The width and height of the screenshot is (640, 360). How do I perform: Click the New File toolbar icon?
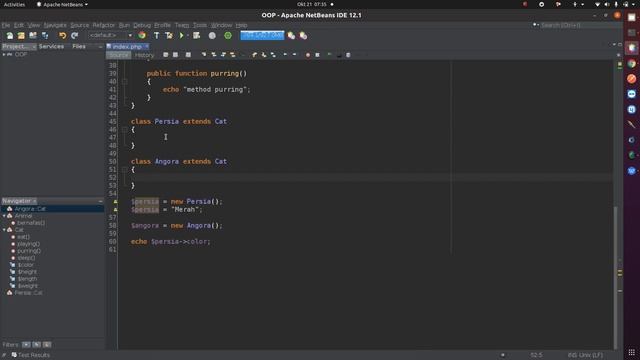tap(9, 36)
